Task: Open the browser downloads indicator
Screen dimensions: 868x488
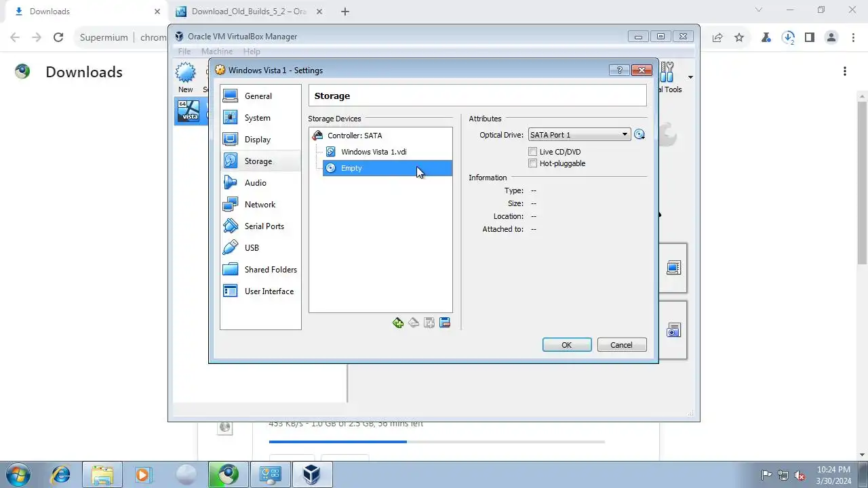Action: (x=788, y=37)
